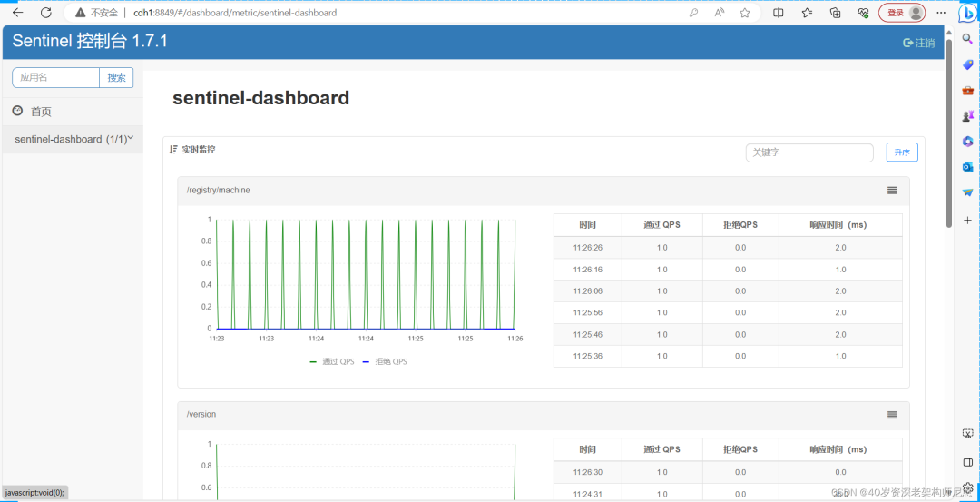This screenshot has width=980, height=502.
Task: Select the 11:26:16 time cell
Action: [587, 270]
